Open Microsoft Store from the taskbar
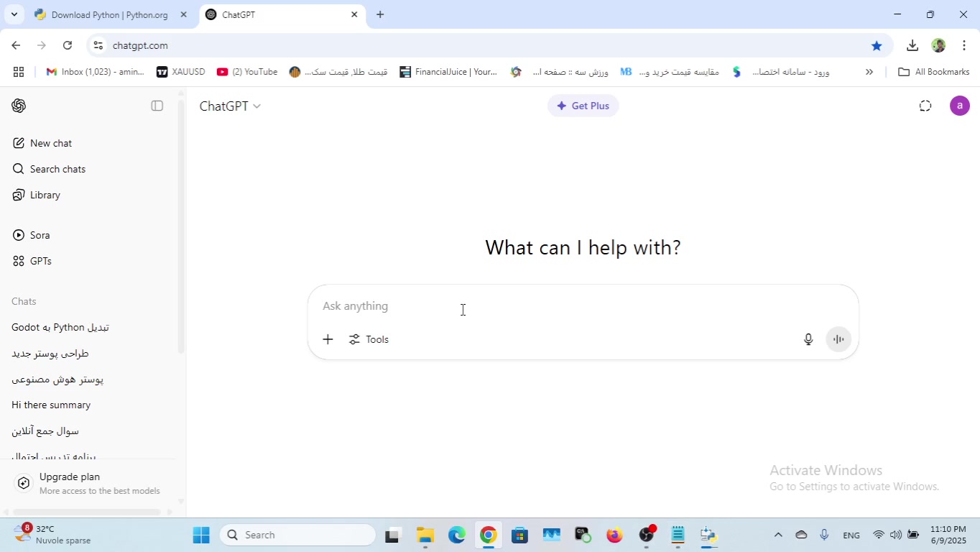This screenshot has height=552, width=980. (x=520, y=535)
